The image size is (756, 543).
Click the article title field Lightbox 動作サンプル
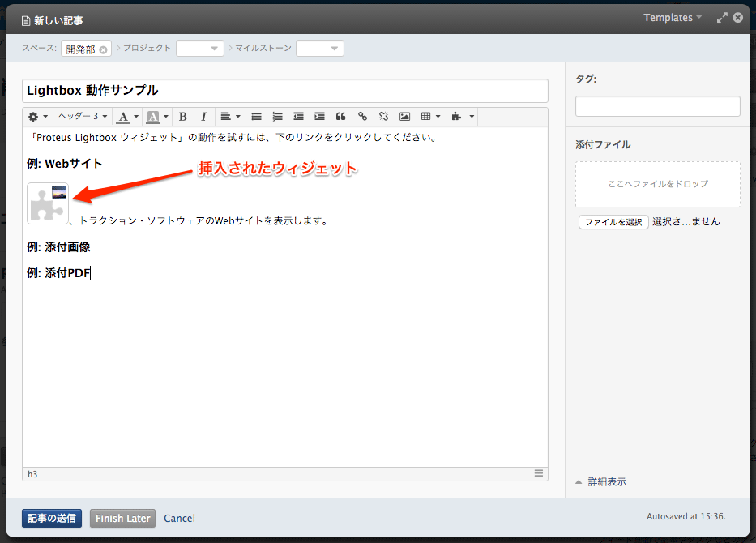tap(285, 91)
